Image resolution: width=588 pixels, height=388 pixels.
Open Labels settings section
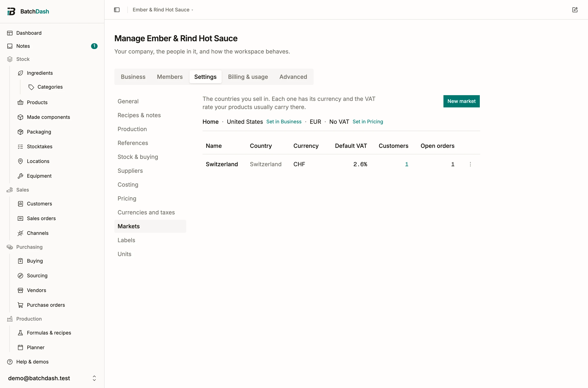(150, 240)
